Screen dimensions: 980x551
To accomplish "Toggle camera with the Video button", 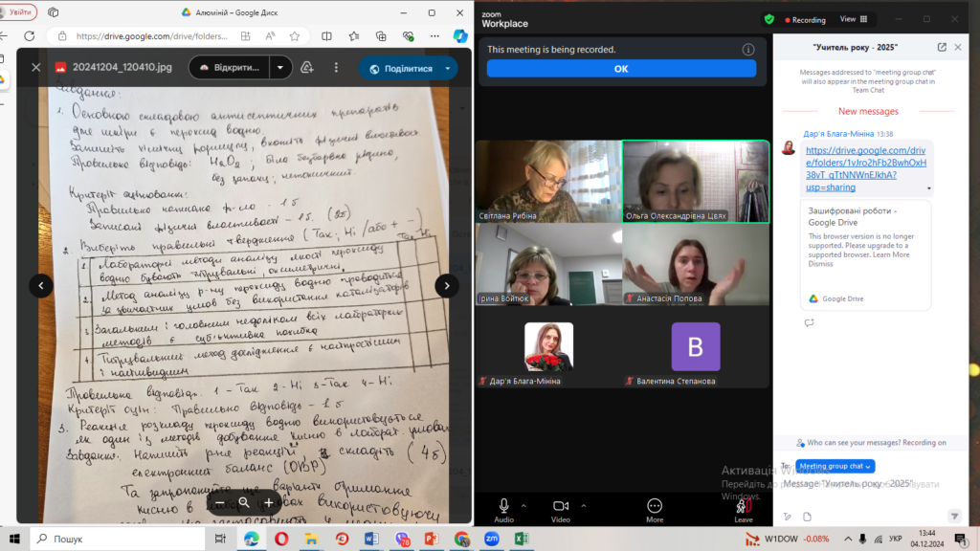I will [560, 509].
